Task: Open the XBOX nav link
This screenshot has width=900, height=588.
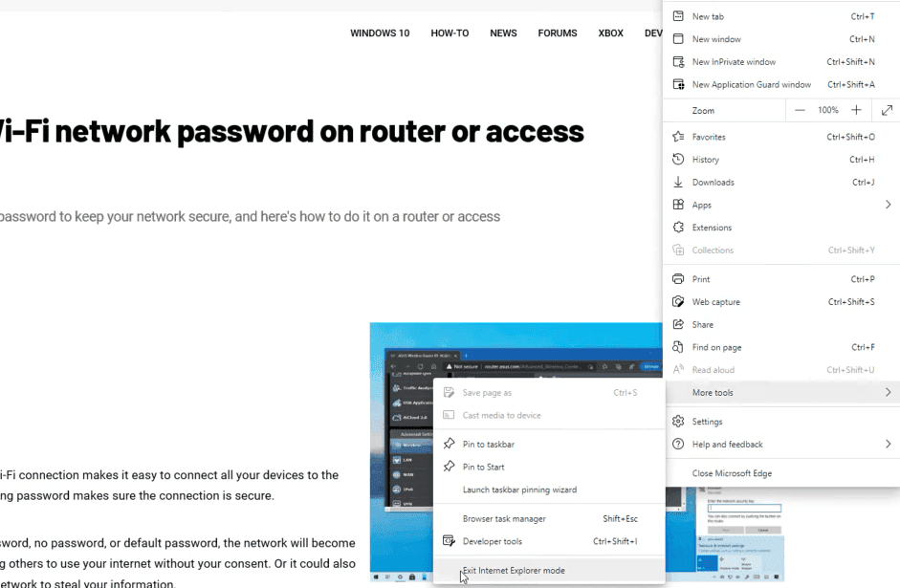Action: coord(611,33)
